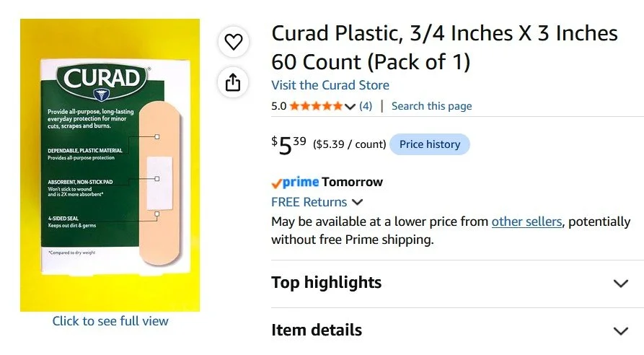This screenshot has height=355, width=644.
Task: Open the Price history button
Action: 430,144
